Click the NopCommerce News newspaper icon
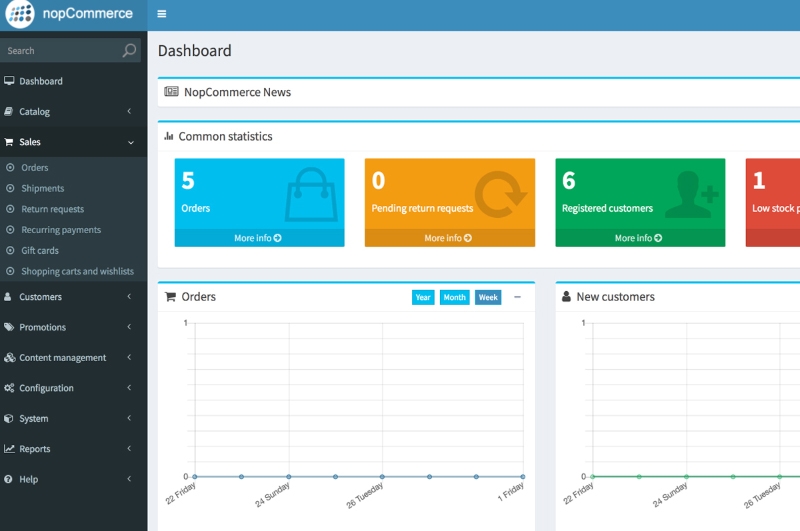This screenshot has height=531, width=800. point(171,91)
